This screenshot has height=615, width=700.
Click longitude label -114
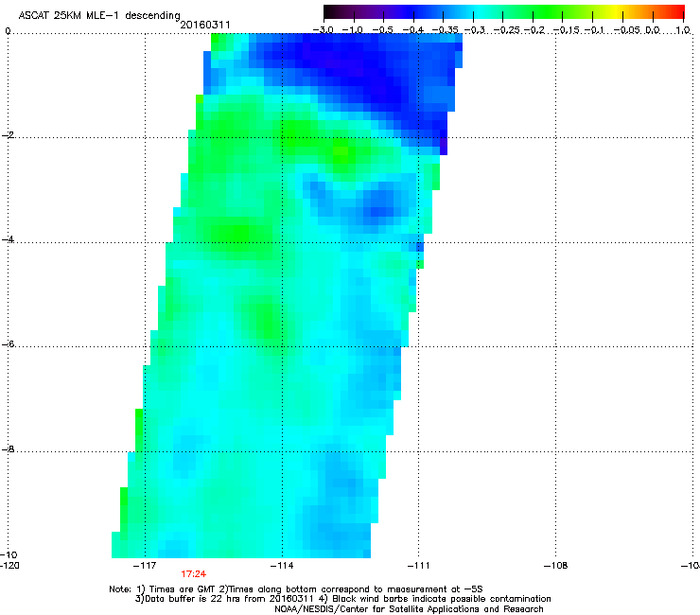coord(282,566)
